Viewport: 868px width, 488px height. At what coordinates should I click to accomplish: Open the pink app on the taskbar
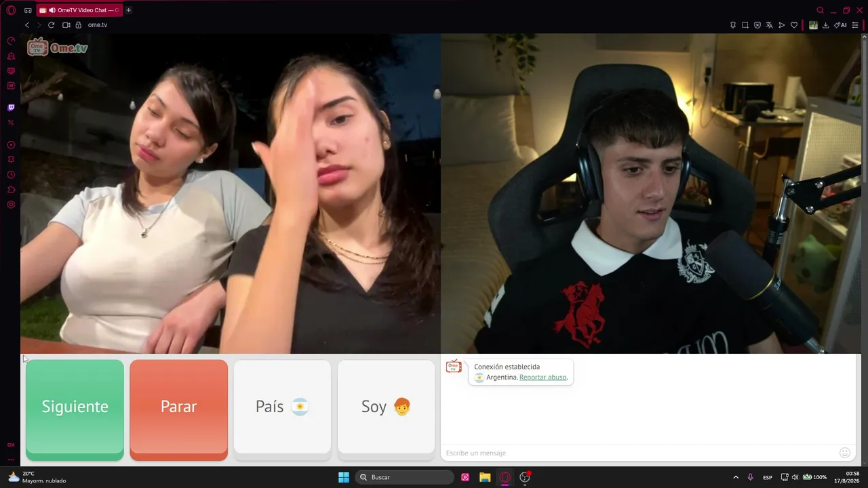click(x=465, y=477)
